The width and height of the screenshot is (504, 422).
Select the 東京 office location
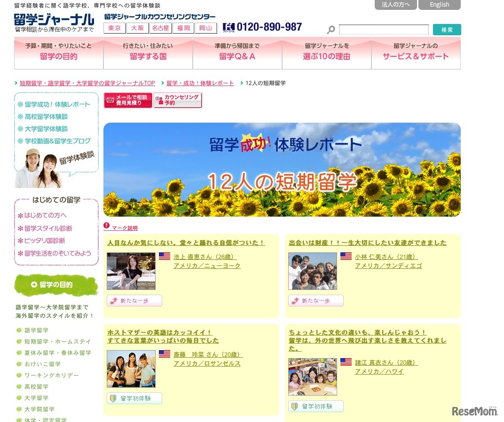point(114,28)
